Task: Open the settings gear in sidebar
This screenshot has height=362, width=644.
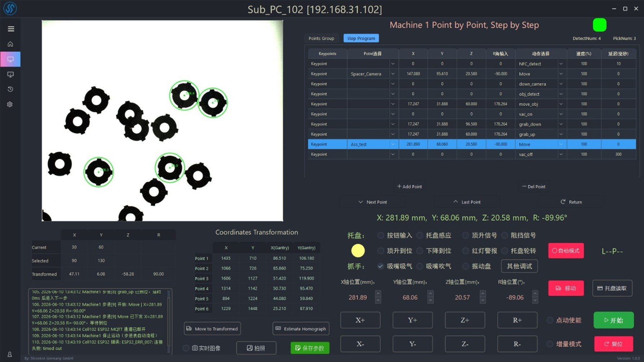Action: click(10, 104)
